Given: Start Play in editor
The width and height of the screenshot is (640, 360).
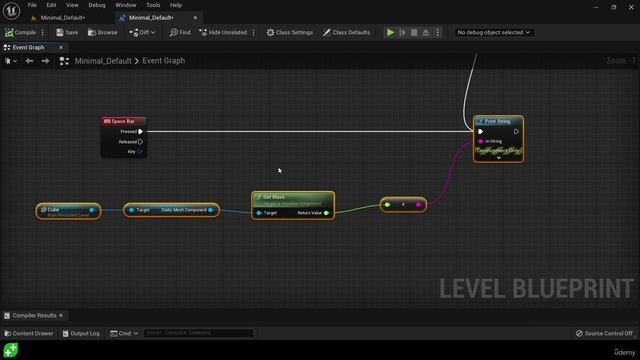Looking at the screenshot, I should click(390, 32).
